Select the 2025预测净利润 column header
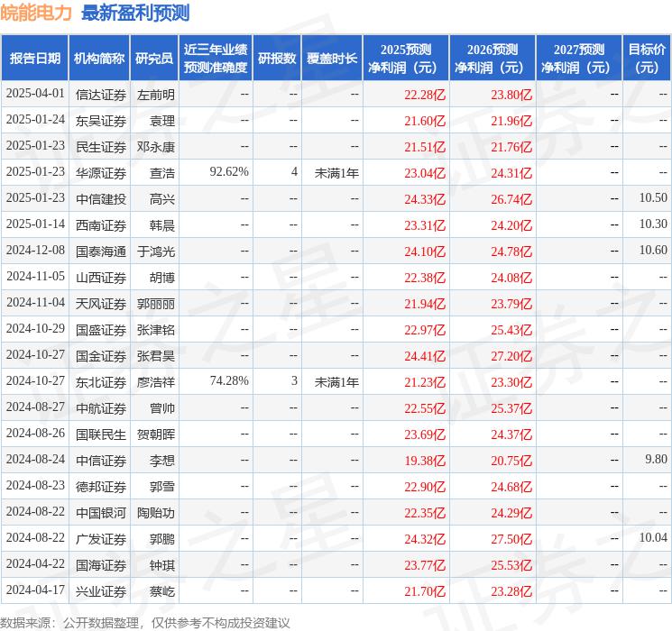Viewport: 672px width, 631px height. coord(406,59)
